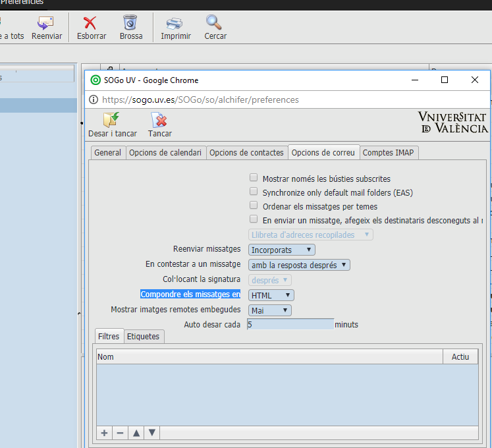Click the Cercar search icon
The image size is (492, 448).
(x=215, y=24)
